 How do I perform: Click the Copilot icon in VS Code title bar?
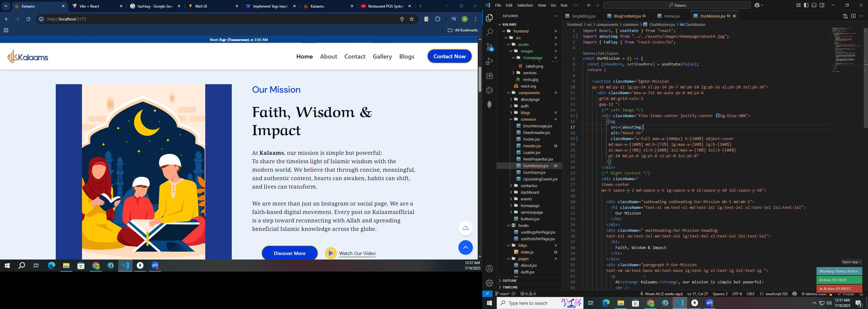758,5
